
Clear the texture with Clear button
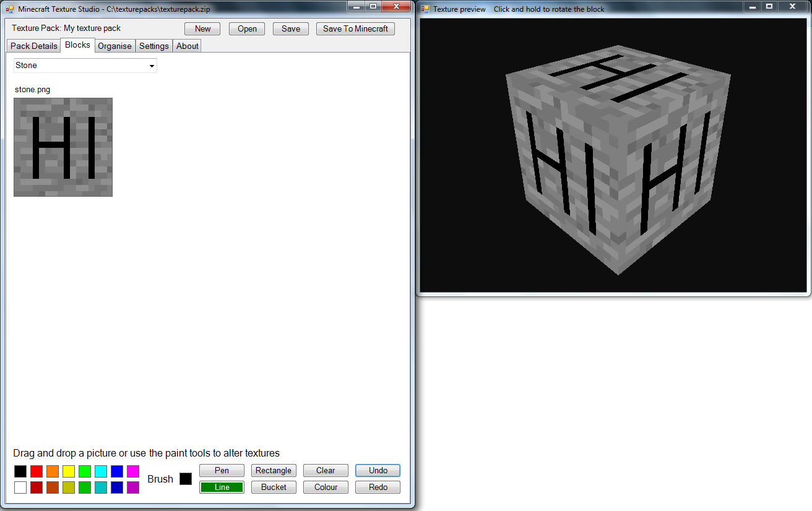(326, 471)
